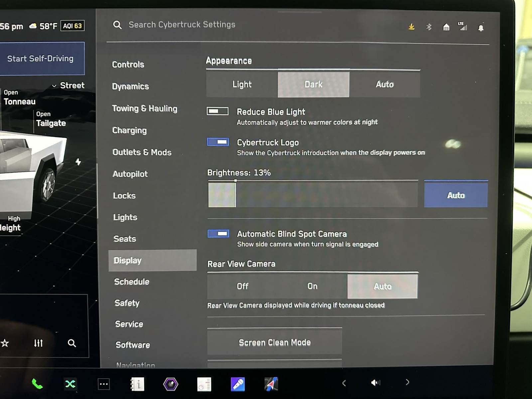Expand the Street view mode dropdown
The image size is (532, 399).
point(68,85)
